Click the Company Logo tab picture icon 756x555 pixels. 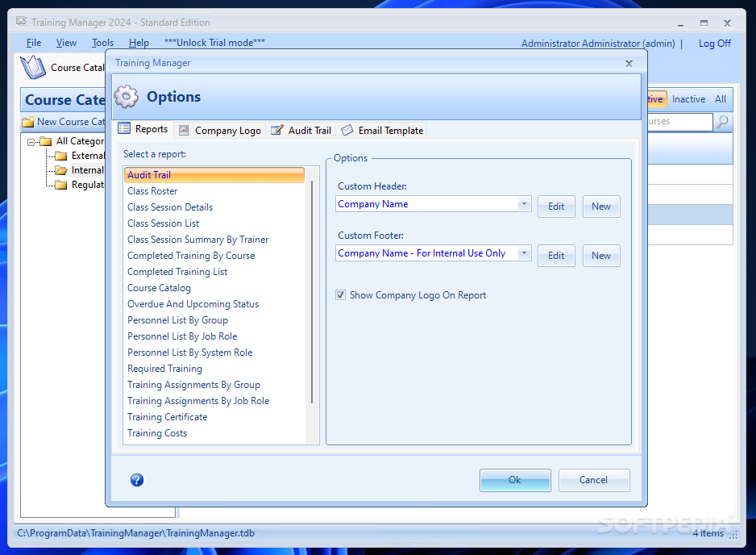183,130
